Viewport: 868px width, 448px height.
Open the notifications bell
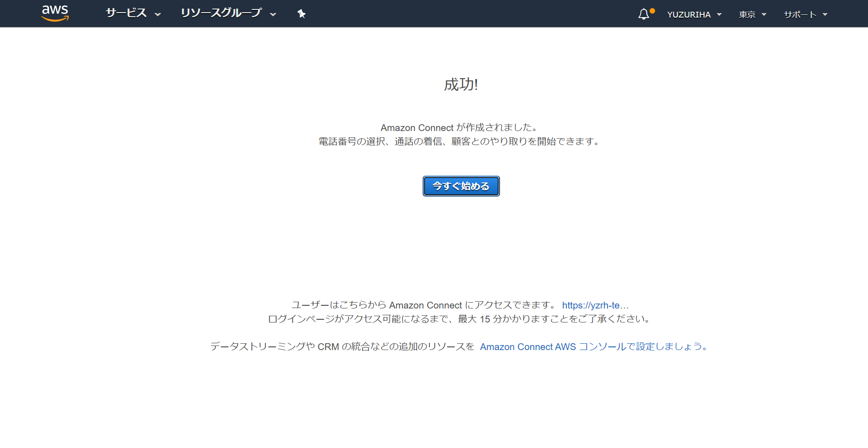click(x=643, y=14)
